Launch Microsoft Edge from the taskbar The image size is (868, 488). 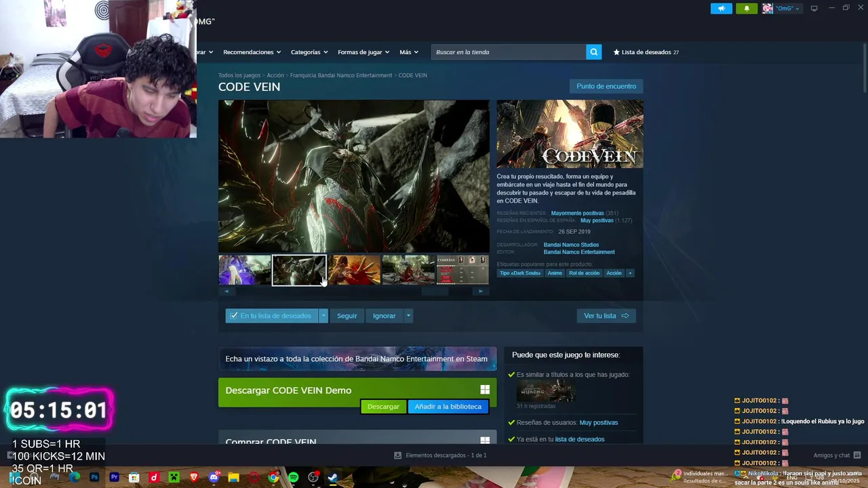pyautogui.click(x=75, y=477)
